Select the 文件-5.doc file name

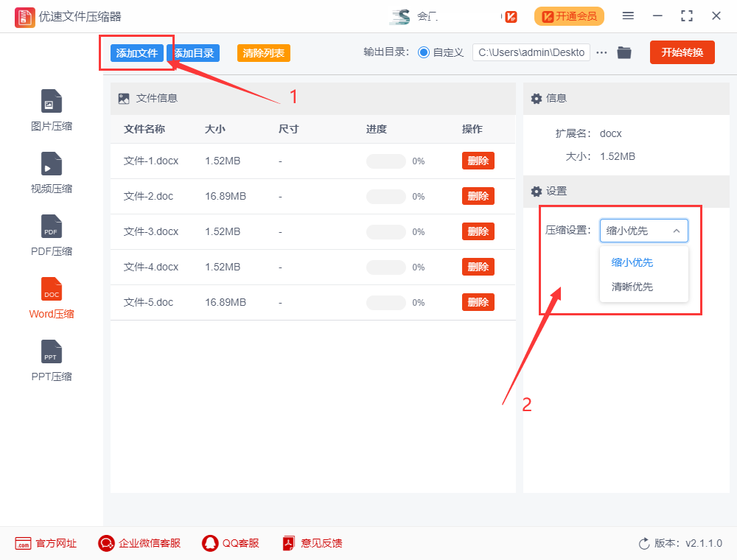tap(148, 302)
